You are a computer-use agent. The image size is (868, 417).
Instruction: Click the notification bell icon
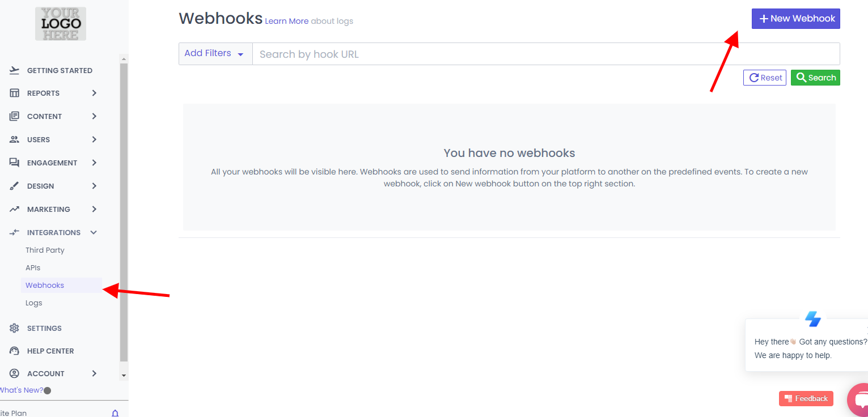(x=115, y=413)
